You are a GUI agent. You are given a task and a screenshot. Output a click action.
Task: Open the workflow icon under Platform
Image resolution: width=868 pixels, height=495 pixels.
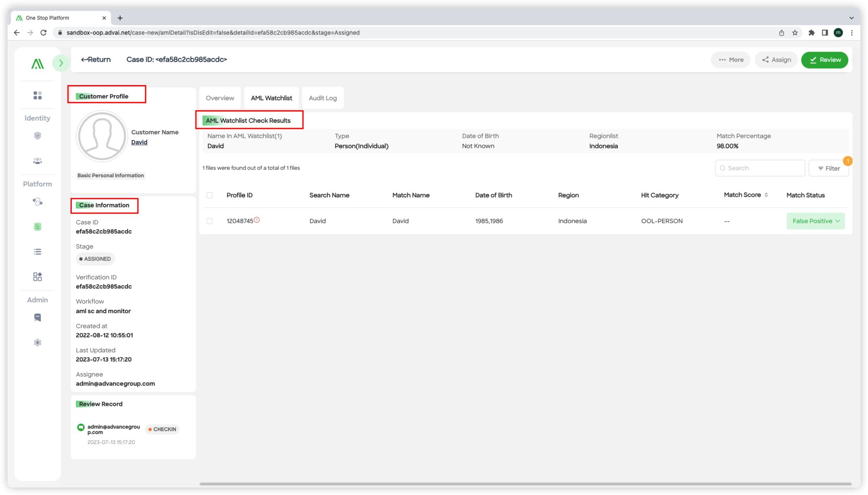tap(38, 202)
